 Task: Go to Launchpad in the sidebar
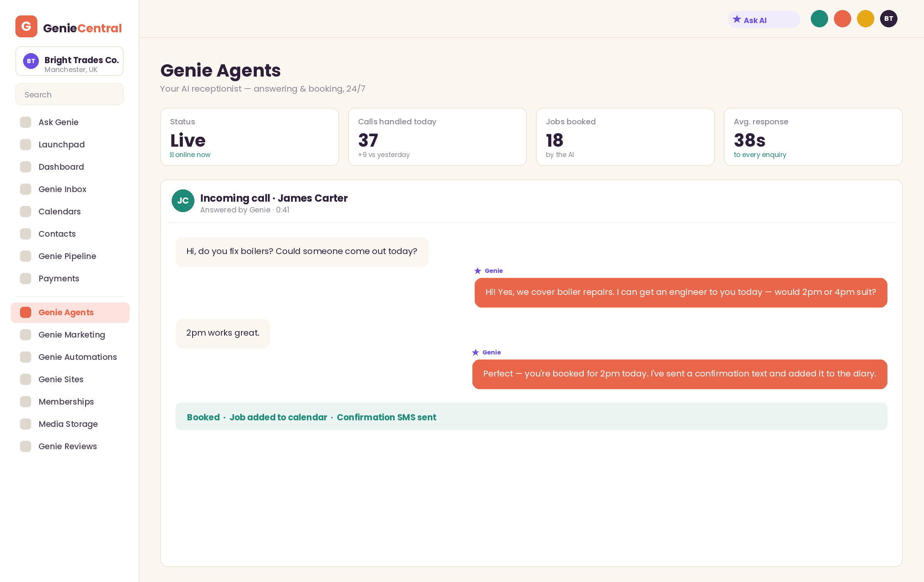(70, 144)
